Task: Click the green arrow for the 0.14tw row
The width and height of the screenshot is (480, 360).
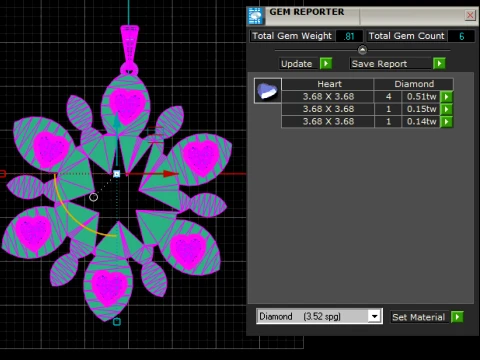Action: pyautogui.click(x=446, y=122)
